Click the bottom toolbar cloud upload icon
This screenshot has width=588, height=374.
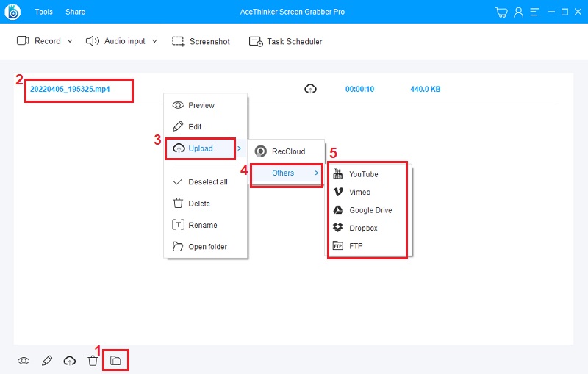[69, 361]
